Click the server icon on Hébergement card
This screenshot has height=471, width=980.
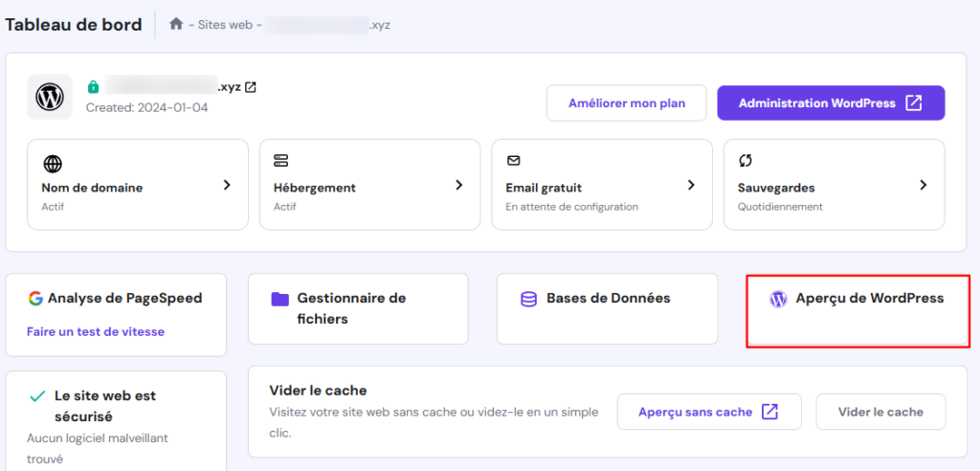tap(281, 161)
